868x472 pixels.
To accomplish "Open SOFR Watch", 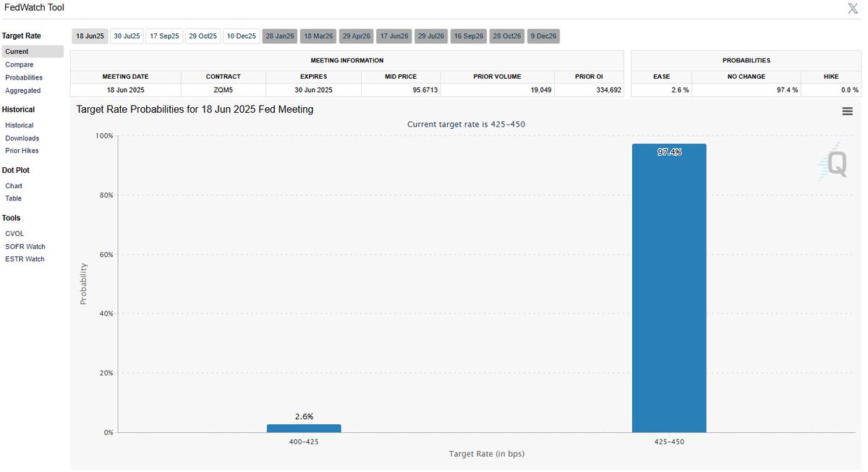I will point(25,246).
